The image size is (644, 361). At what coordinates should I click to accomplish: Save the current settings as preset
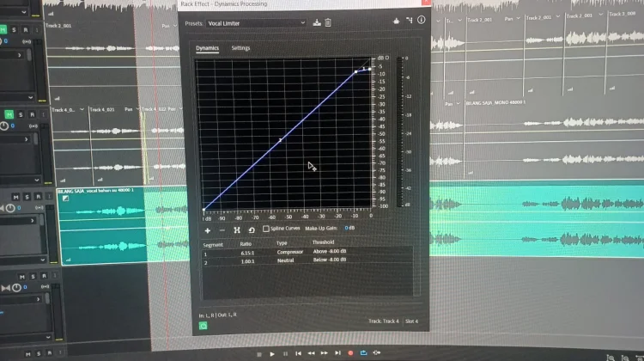point(317,22)
